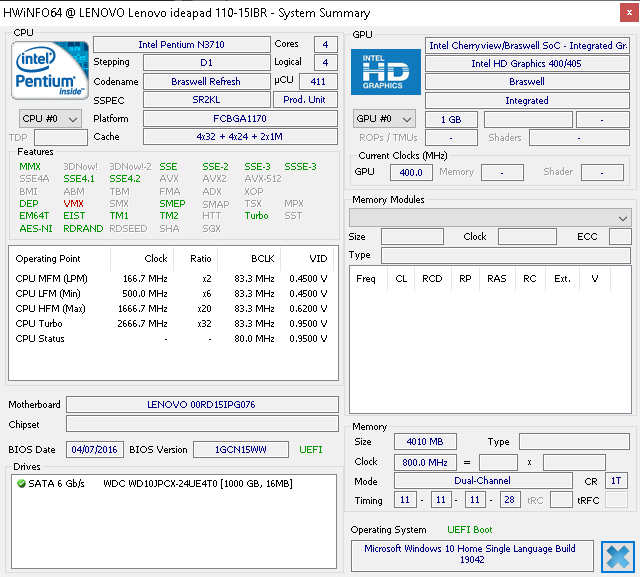This screenshot has width=640, height=577.
Task: Click the RDRAND feature label
Action: [x=83, y=229]
